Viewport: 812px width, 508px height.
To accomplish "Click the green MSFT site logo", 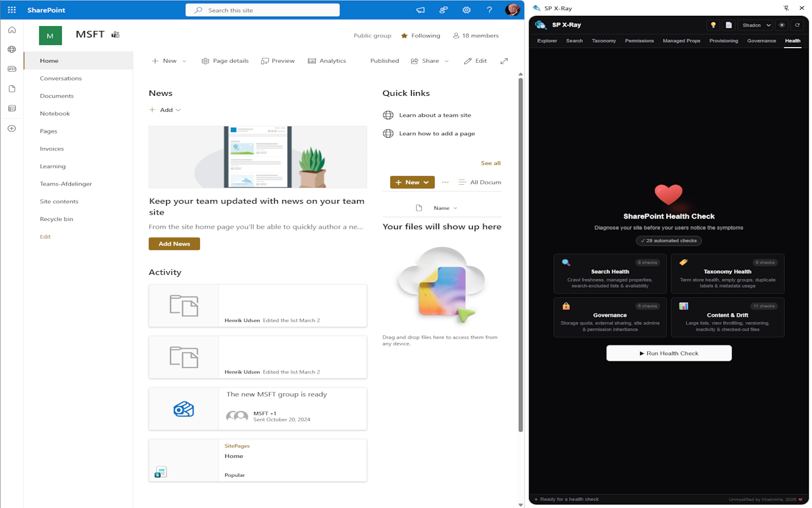I will pos(51,36).
